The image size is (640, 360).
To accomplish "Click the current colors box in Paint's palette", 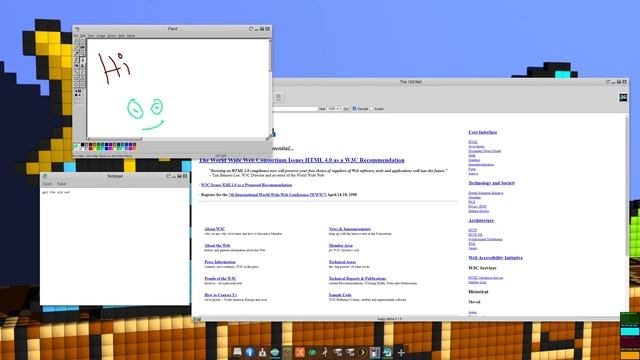I will point(76,147).
